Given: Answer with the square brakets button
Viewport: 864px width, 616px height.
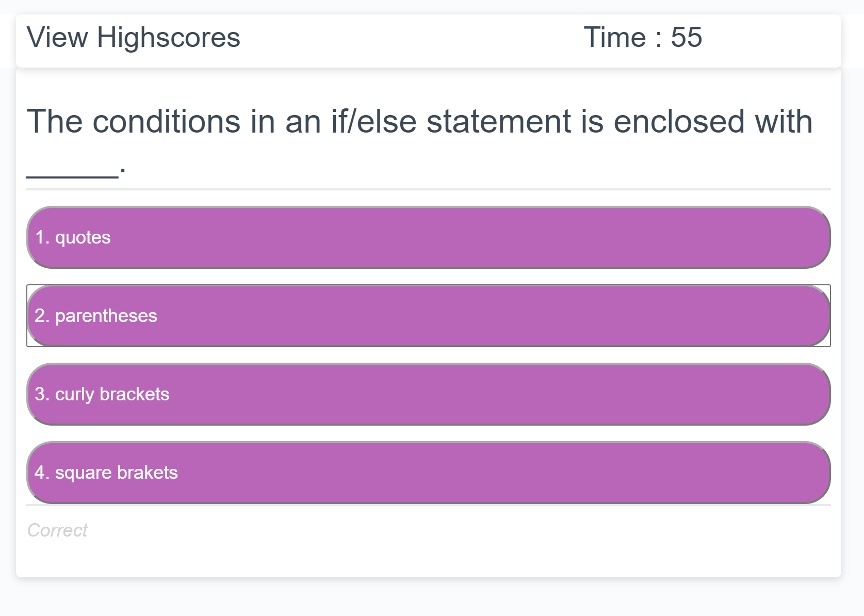Looking at the screenshot, I should [x=428, y=473].
